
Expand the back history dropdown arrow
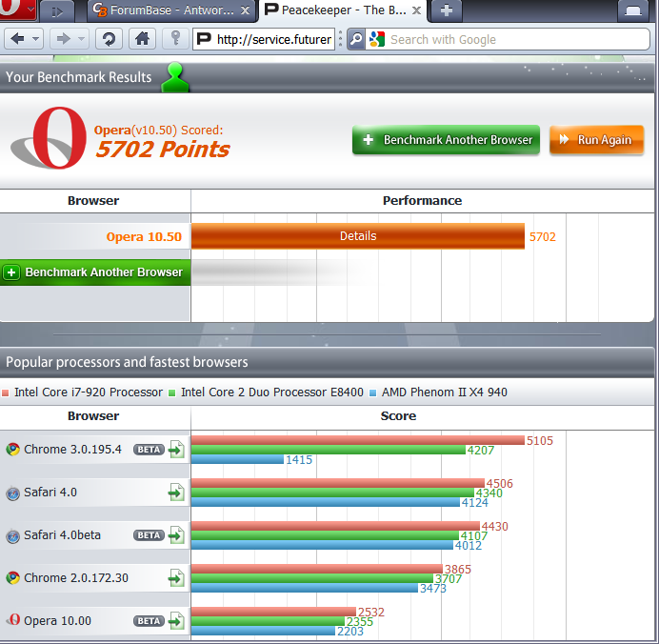(x=36, y=39)
